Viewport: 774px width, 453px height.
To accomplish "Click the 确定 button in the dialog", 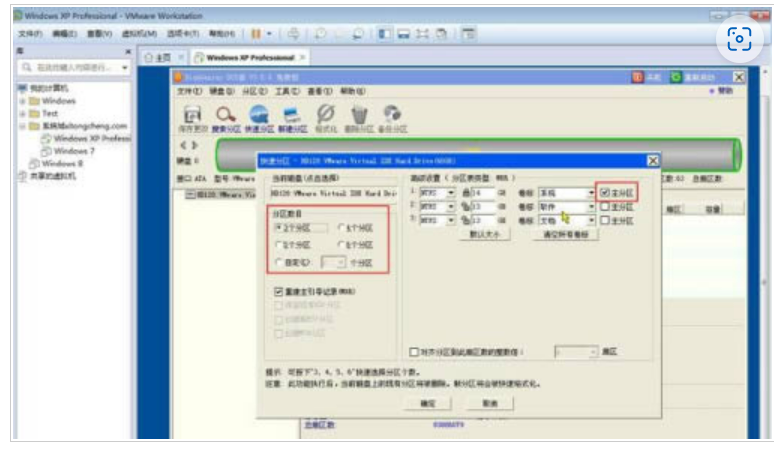I will click(x=427, y=404).
